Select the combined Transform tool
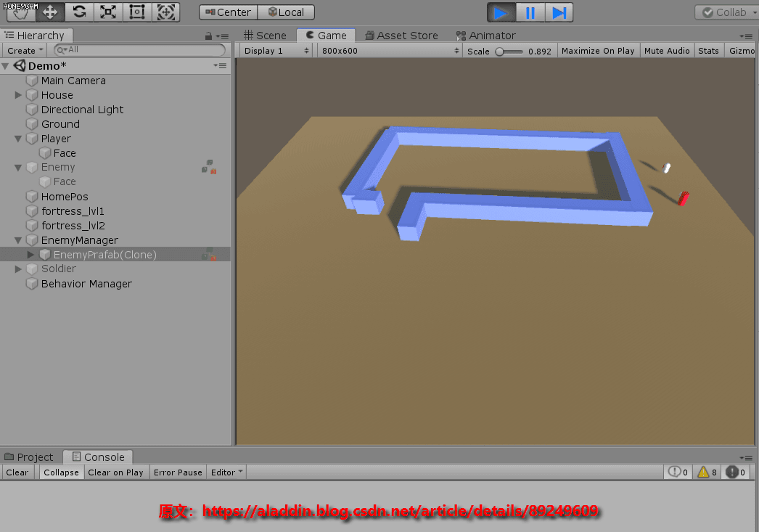The image size is (759, 532). pyautogui.click(x=166, y=12)
